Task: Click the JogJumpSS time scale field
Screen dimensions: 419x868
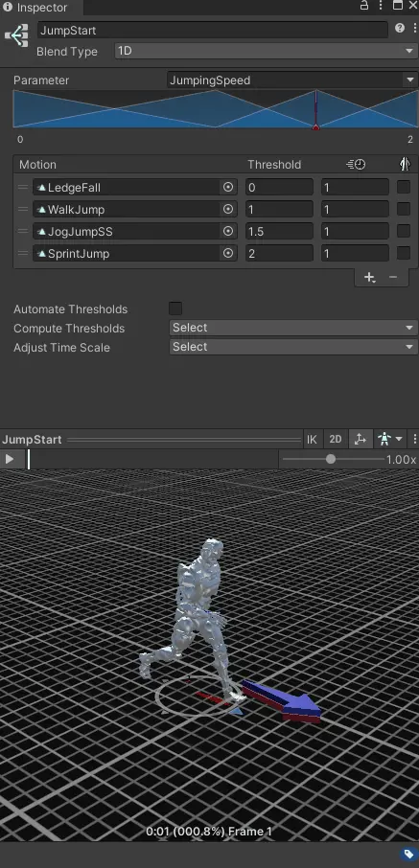Action: coord(355,232)
